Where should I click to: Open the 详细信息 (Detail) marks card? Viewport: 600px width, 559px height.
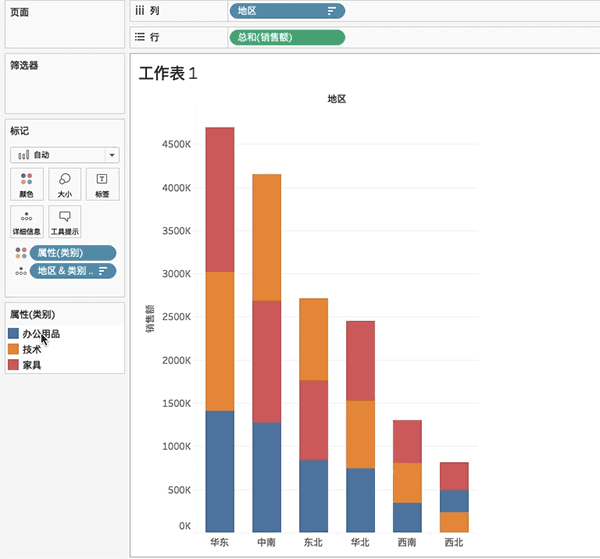point(26,221)
